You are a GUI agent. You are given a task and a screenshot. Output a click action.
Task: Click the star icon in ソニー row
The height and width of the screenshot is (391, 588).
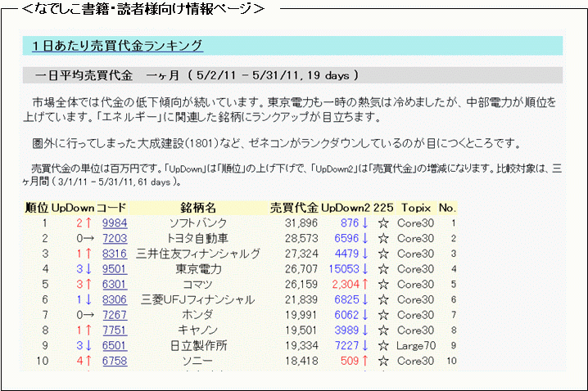click(383, 362)
